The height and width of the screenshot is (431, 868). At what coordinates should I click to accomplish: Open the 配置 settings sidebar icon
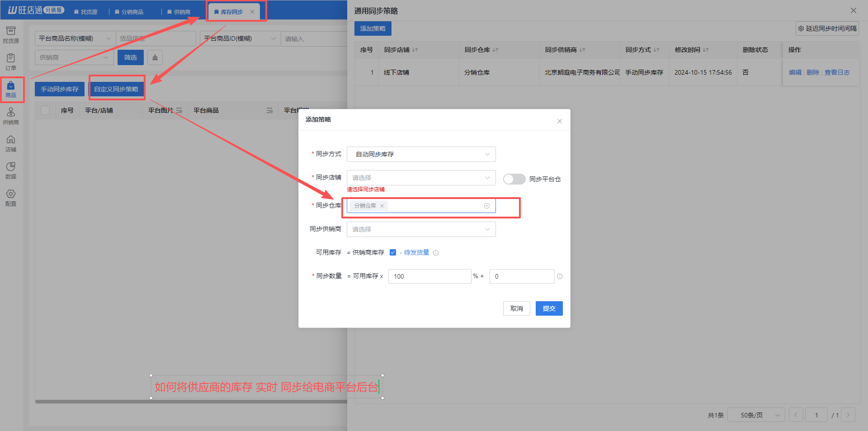click(x=11, y=198)
